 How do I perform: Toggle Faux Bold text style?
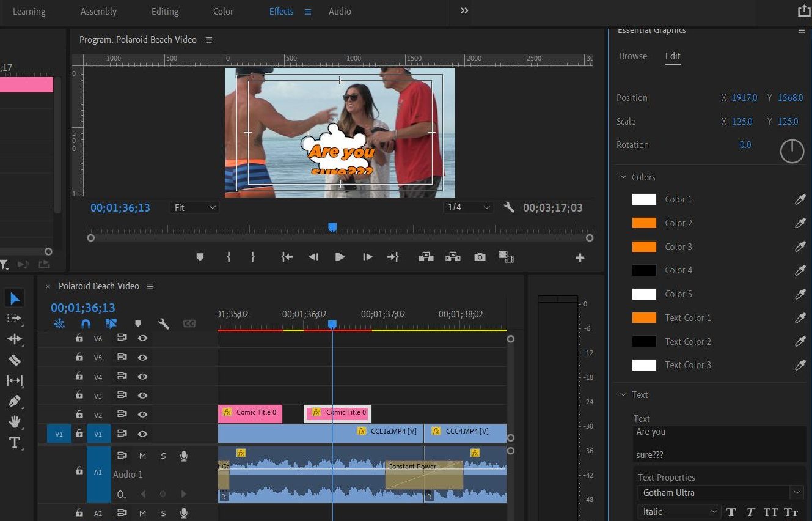(731, 512)
